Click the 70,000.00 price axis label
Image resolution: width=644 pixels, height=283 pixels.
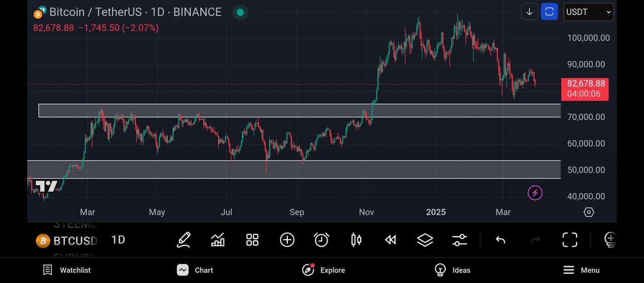586,117
